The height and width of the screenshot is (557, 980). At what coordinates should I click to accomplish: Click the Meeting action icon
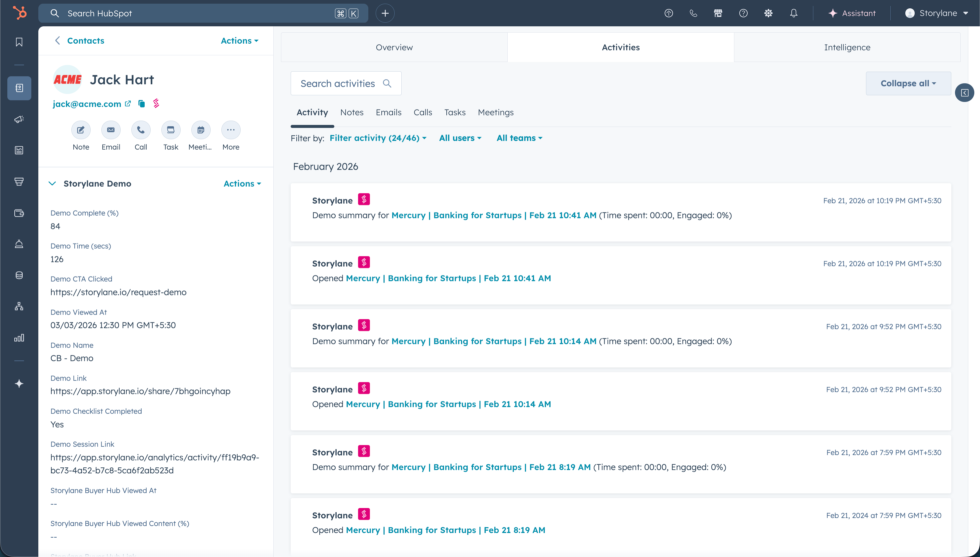[x=201, y=130]
